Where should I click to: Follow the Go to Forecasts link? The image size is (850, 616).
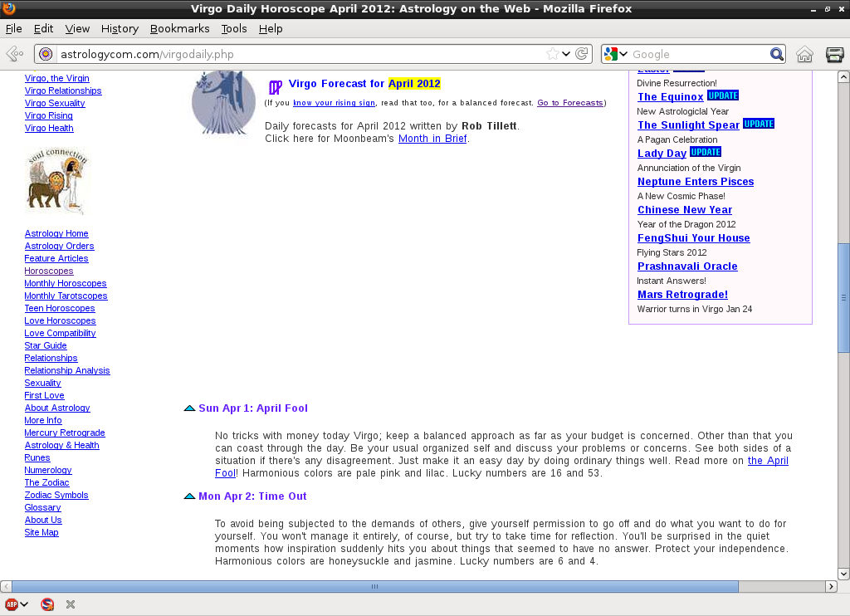(x=569, y=103)
